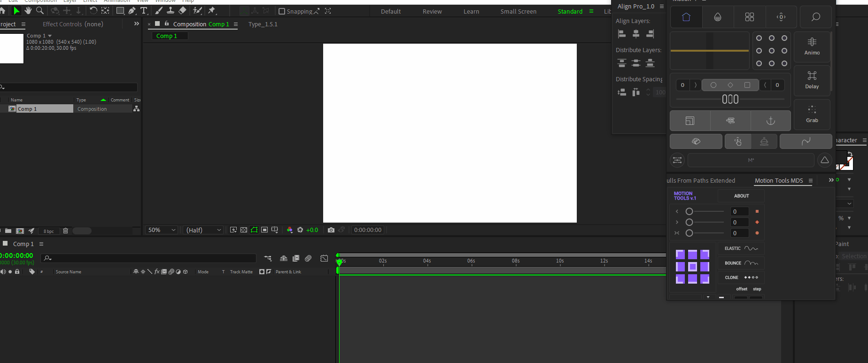The image size is (868, 363).
Task: Show hidden panels with double chevron near Effect Controls
Action: point(137,23)
